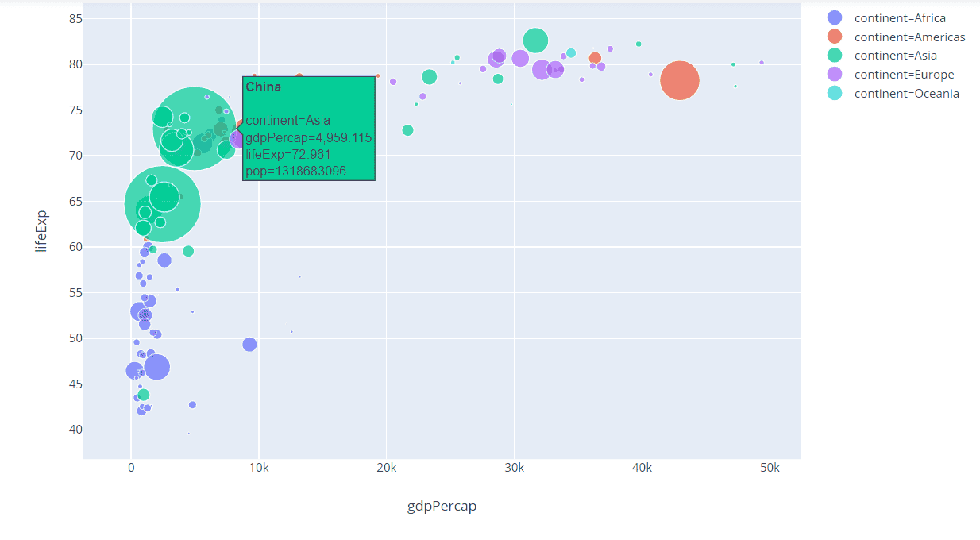This screenshot has height=540, width=980.
Task: Click the blue Africa legend color circle
Action: tap(835, 17)
